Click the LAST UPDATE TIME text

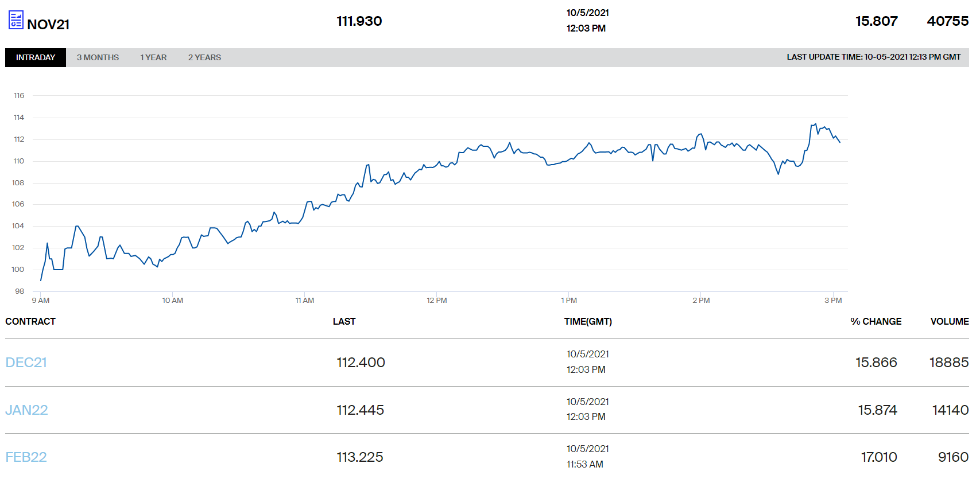[873, 57]
